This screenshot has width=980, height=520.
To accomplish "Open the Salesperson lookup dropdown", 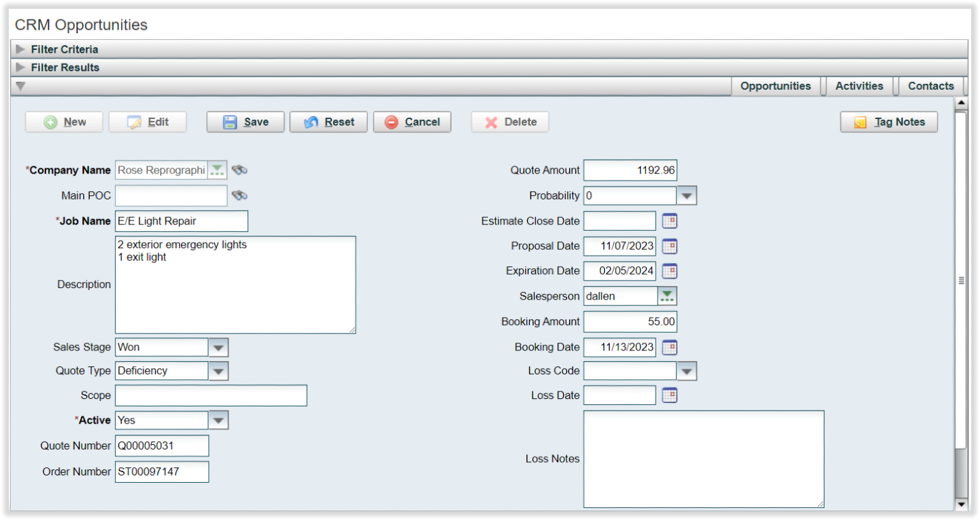I will point(667,296).
